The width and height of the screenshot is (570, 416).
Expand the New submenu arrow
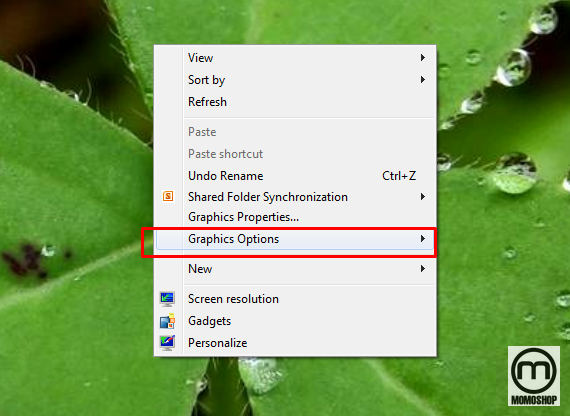click(422, 268)
